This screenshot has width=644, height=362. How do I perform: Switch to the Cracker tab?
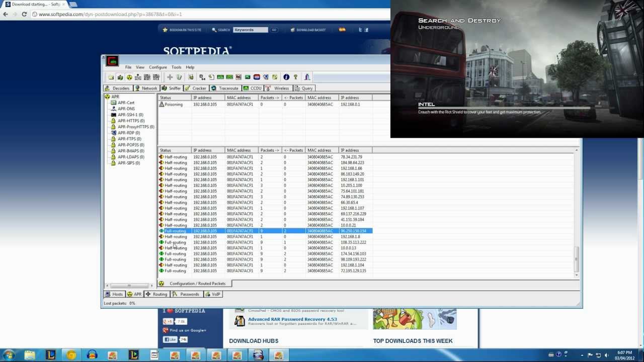coord(196,88)
